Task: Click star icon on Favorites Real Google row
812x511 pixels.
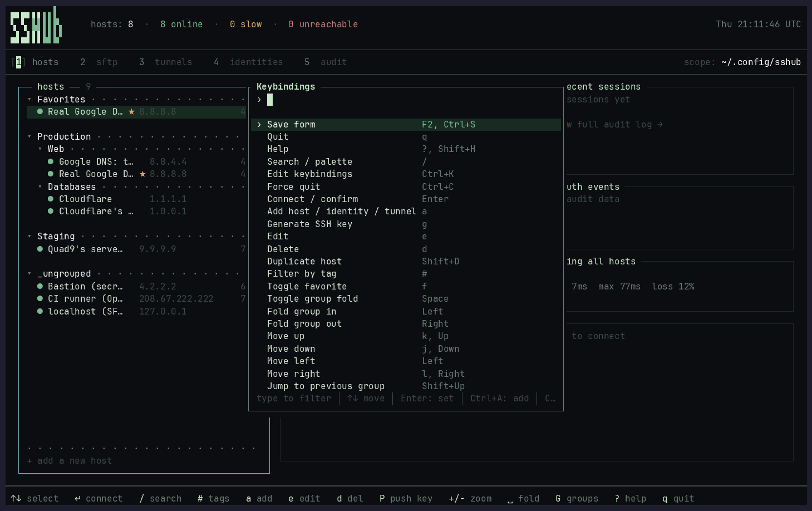Action: 131,112
